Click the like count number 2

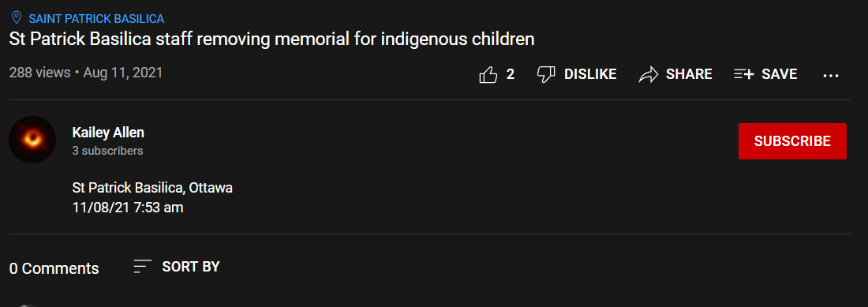(x=511, y=74)
